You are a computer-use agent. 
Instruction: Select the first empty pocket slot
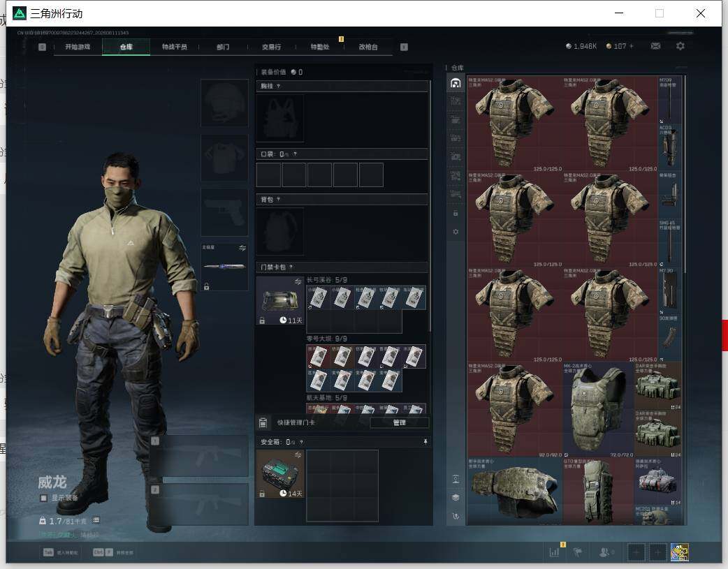tap(268, 175)
